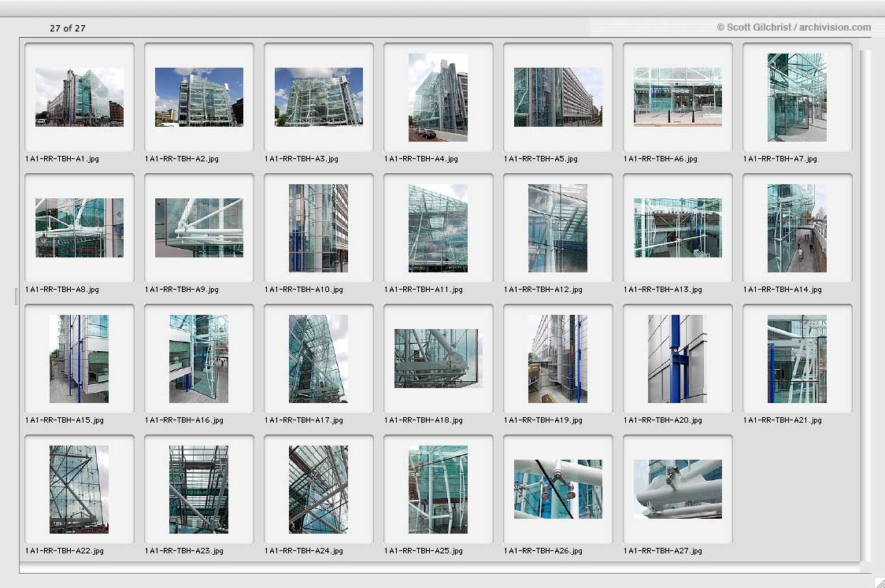This screenshot has width=885, height=588.
Task: Select the thumbnail image of 1A1-RR-TBH-A7.jpg
Action: click(x=797, y=97)
